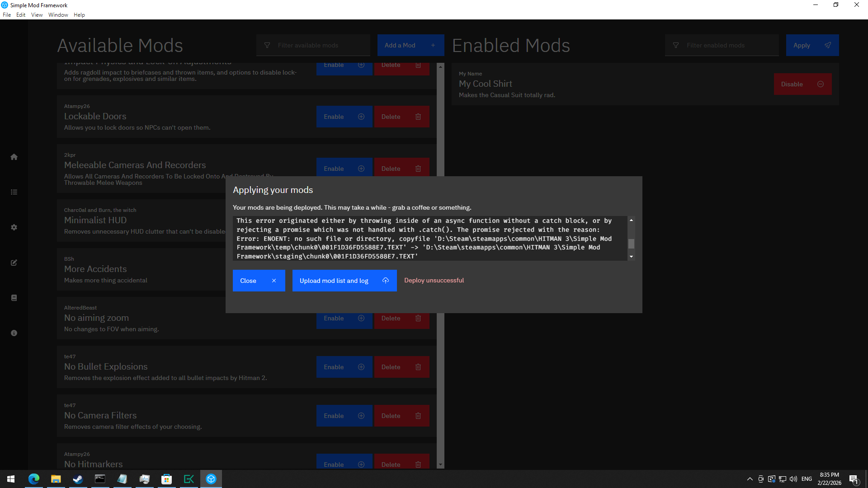Viewport: 868px width, 488px height.
Task: Open the settings gear sidebar icon
Action: (14, 227)
